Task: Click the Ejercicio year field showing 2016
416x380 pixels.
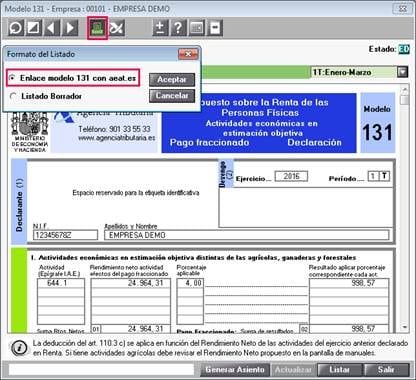Action: (x=291, y=176)
